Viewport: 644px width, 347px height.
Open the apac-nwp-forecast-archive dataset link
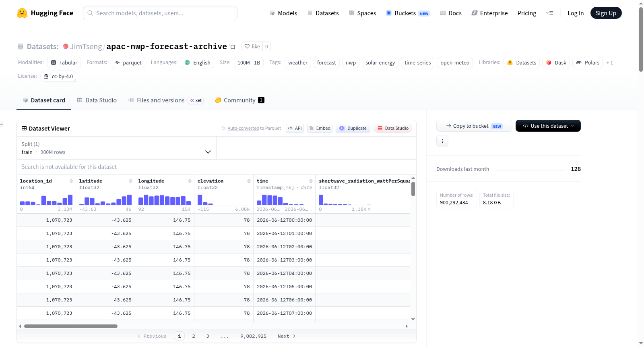(x=167, y=46)
